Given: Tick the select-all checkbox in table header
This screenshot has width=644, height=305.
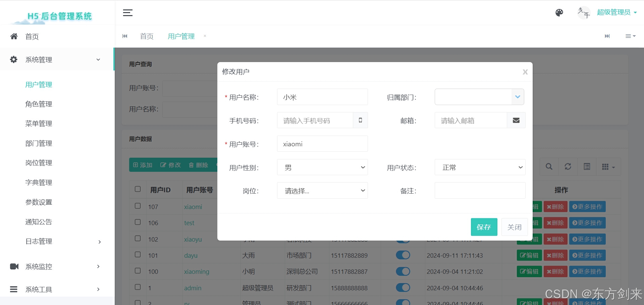Looking at the screenshot, I should (138, 189).
